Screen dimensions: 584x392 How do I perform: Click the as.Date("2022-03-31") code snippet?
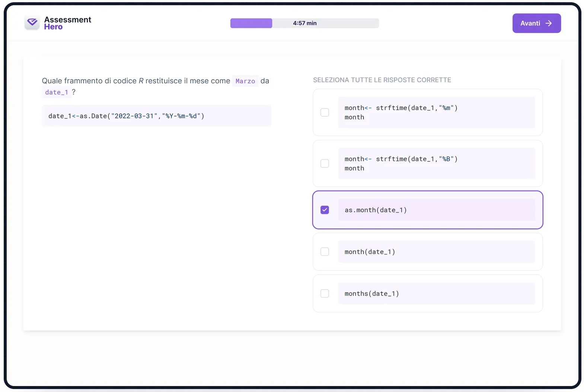(156, 116)
